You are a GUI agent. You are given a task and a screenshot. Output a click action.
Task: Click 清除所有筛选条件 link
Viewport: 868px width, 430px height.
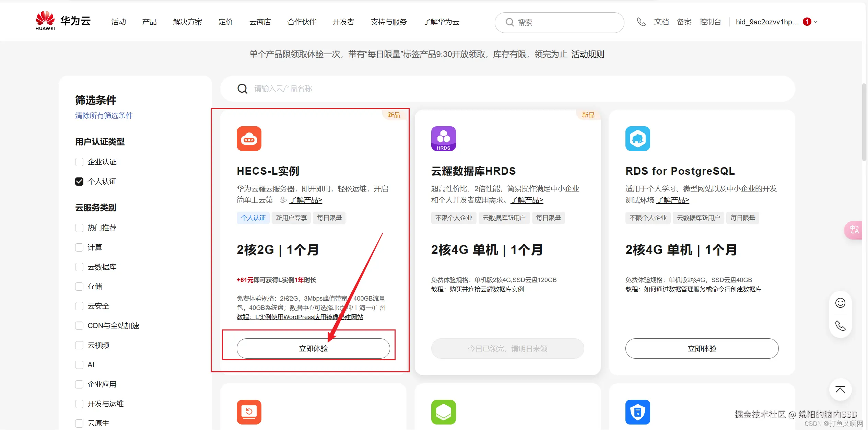(104, 116)
